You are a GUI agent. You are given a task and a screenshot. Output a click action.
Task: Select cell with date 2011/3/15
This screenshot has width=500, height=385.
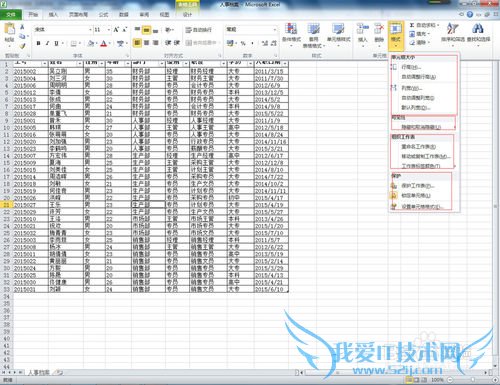[x=271, y=71]
